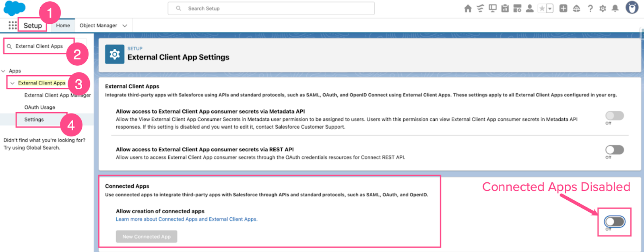Open OAuth Usage in the sidebar
The height and width of the screenshot is (252, 644).
pos(40,107)
